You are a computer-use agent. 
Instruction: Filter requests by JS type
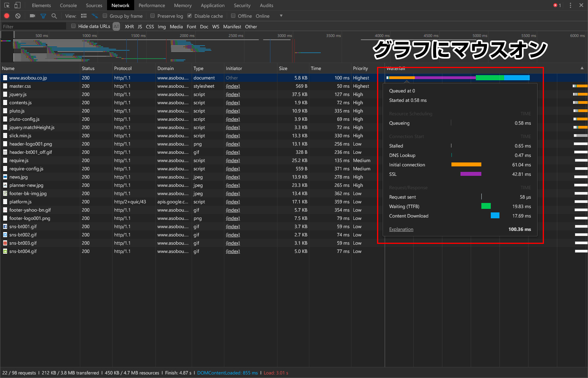[140, 27]
